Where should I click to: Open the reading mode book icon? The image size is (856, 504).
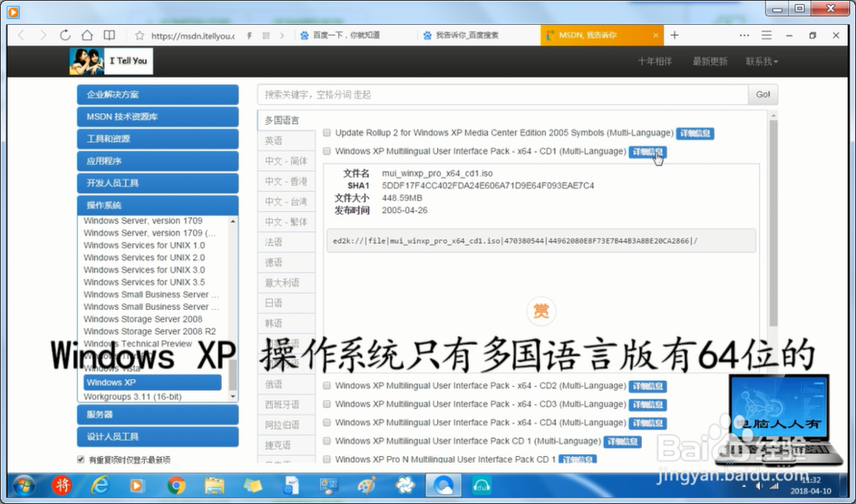(110, 35)
